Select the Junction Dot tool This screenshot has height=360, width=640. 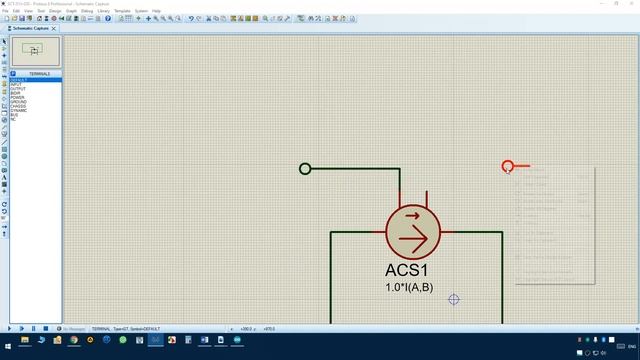pos(4,56)
